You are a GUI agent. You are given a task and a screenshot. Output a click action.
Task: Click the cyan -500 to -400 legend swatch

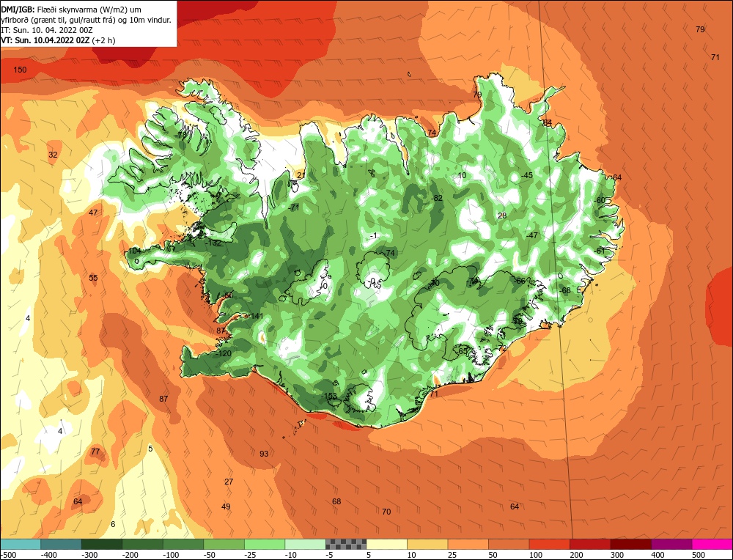pos(21,544)
